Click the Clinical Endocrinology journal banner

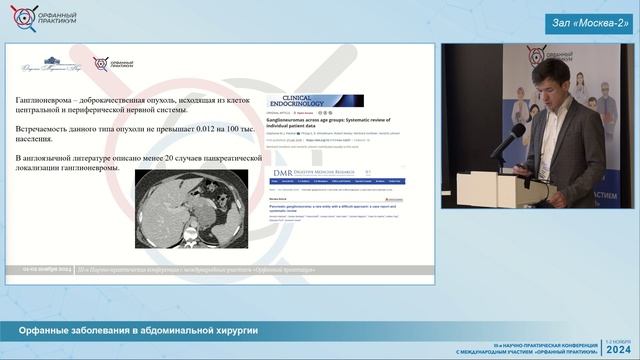point(316,101)
